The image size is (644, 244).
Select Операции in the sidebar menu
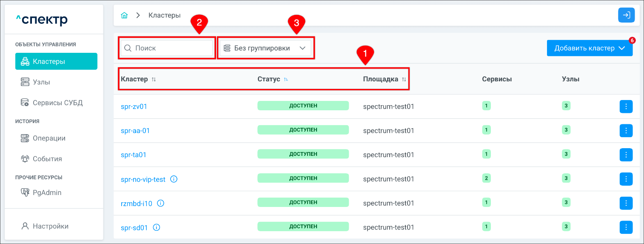(x=49, y=138)
